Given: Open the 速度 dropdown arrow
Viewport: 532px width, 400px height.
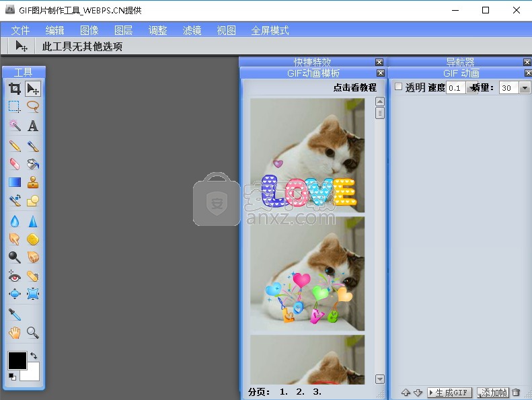Looking at the screenshot, I should 471,88.
